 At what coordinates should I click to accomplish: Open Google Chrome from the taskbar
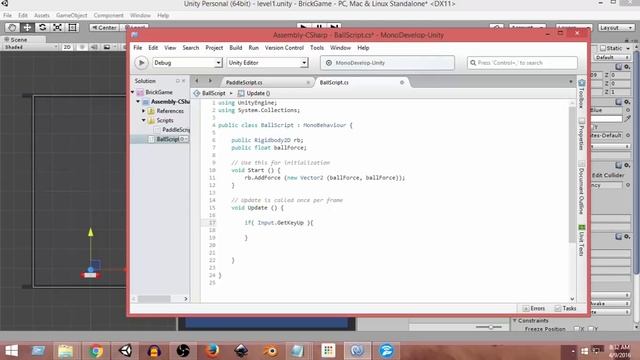(x=96, y=351)
